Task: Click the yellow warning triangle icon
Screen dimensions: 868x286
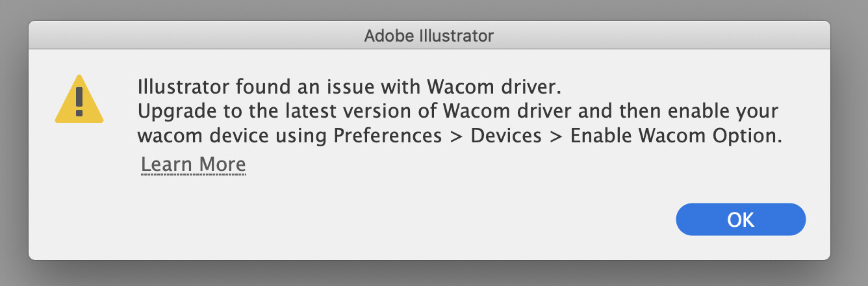Action: click(79, 99)
